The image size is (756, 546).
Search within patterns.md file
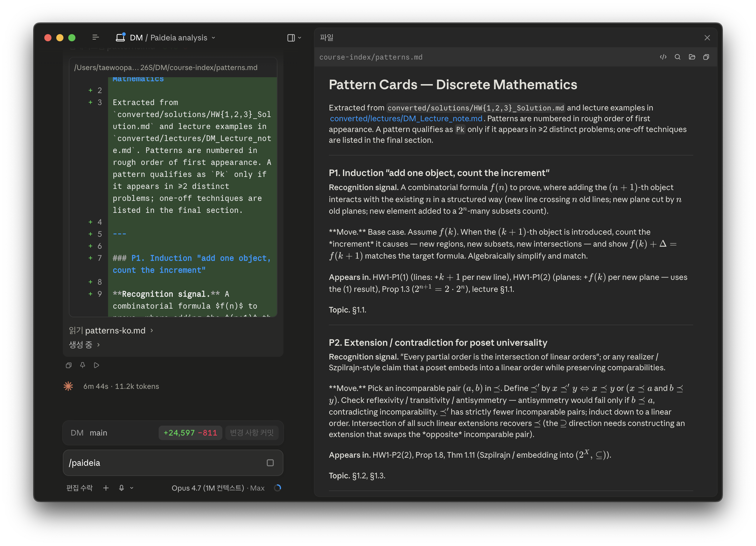677,57
